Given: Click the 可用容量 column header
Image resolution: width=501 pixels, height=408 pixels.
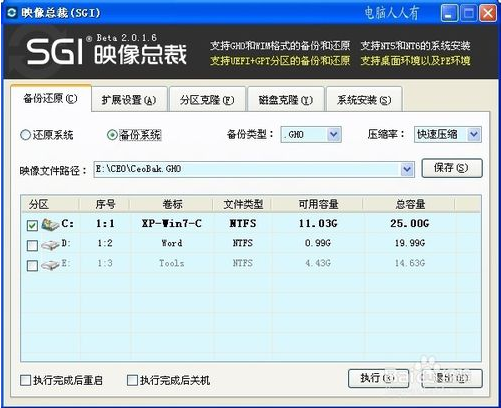Looking at the screenshot, I should (317, 204).
